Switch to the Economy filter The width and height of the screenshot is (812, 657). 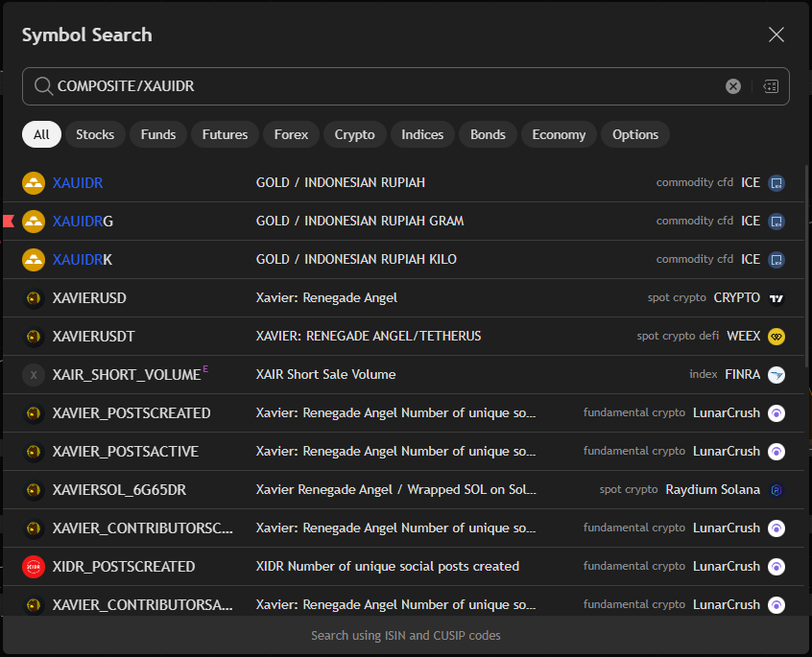click(559, 134)
